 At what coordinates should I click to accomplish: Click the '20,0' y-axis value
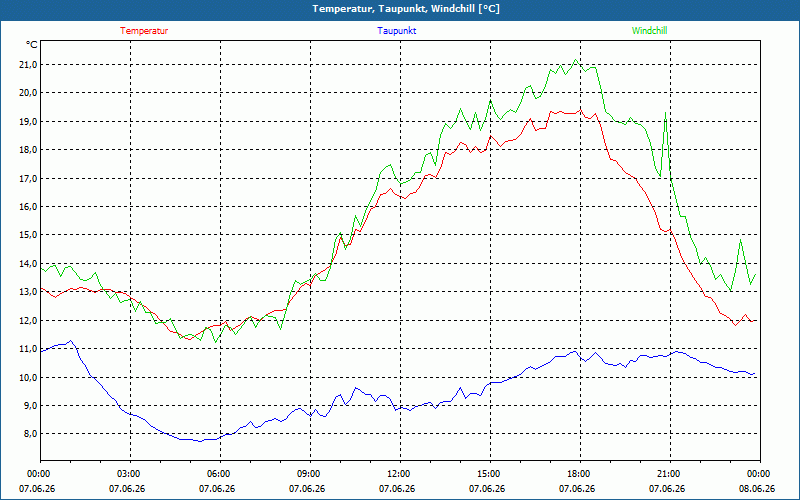[x=28, y=92]
